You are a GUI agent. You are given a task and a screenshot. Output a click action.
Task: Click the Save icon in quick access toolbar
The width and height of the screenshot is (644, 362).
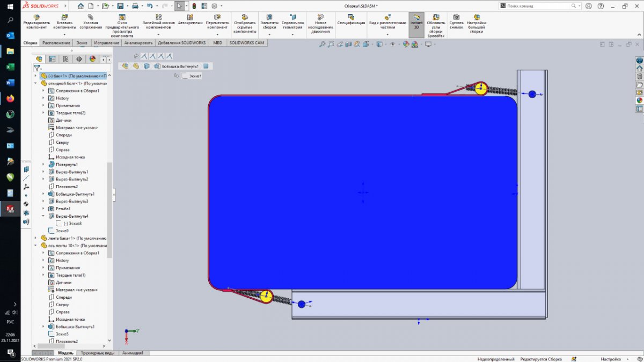[x=120, y=6]
